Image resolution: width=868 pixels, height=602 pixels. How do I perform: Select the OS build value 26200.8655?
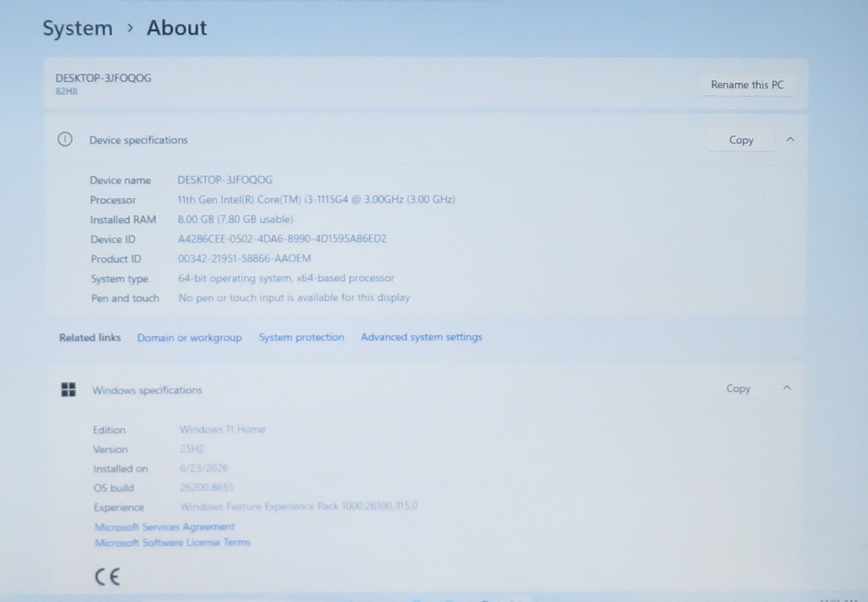coord(207,487)
